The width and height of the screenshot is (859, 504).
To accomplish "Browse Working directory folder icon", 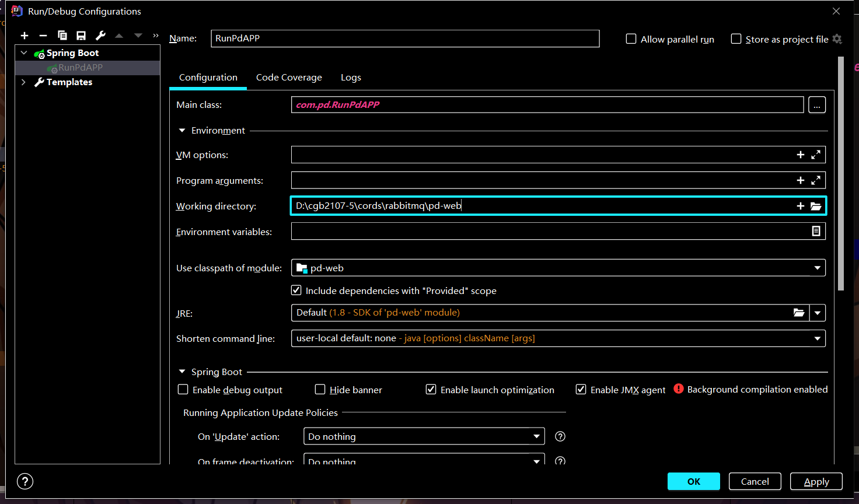I will [x=816, y=206].
